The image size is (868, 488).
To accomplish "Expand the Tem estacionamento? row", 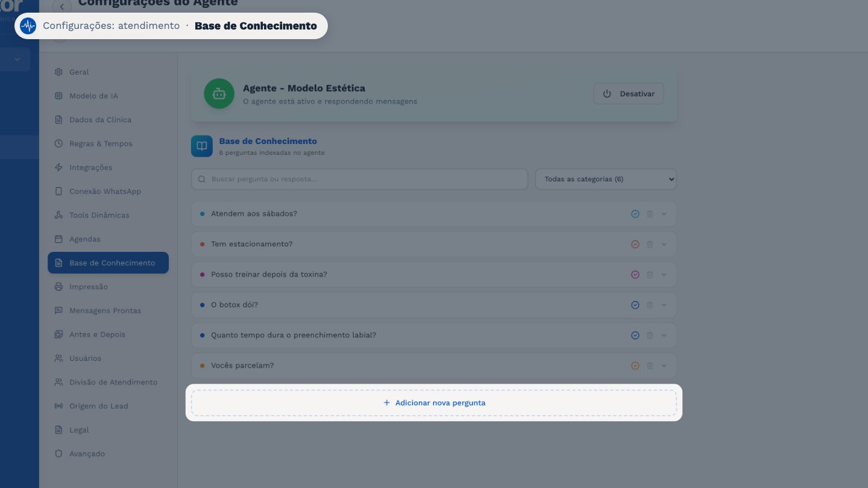I will 664,244.
